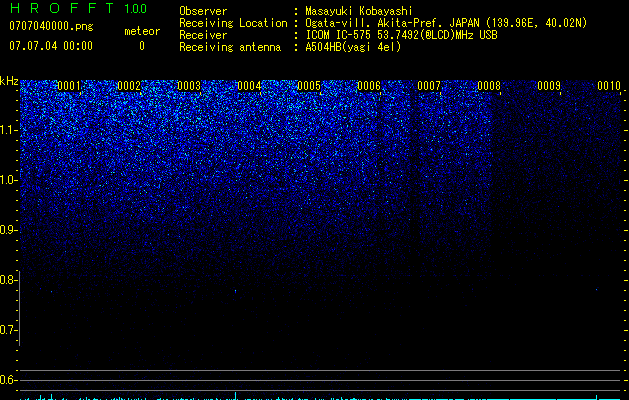
Task: Click the 1.0 kHz axis tick label
Action: (x=9, y=180)
